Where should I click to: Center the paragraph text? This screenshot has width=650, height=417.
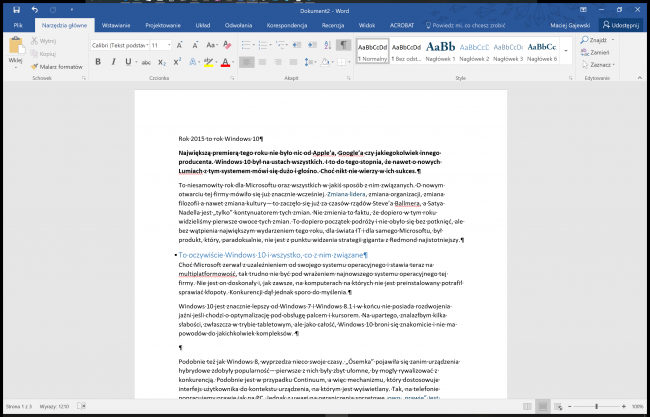pos(262,62)
